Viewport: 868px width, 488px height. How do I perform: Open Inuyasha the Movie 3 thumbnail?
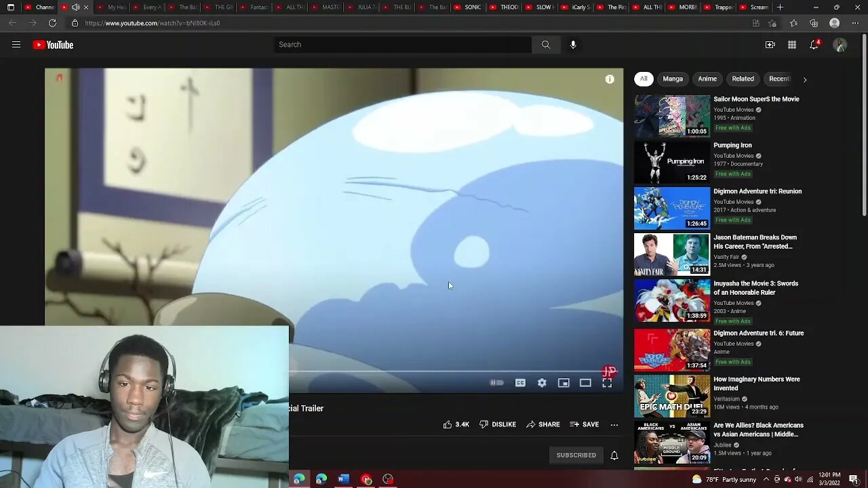(672, 301)
